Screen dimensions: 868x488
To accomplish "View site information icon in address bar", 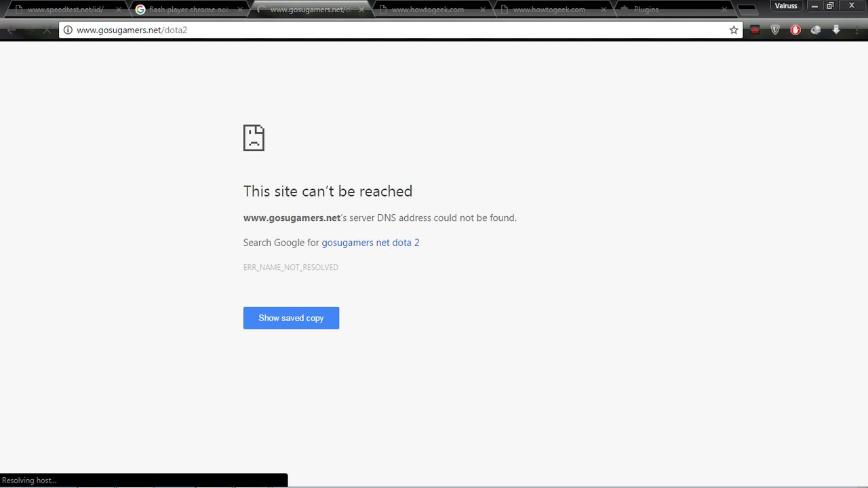I will click(68, 30).
